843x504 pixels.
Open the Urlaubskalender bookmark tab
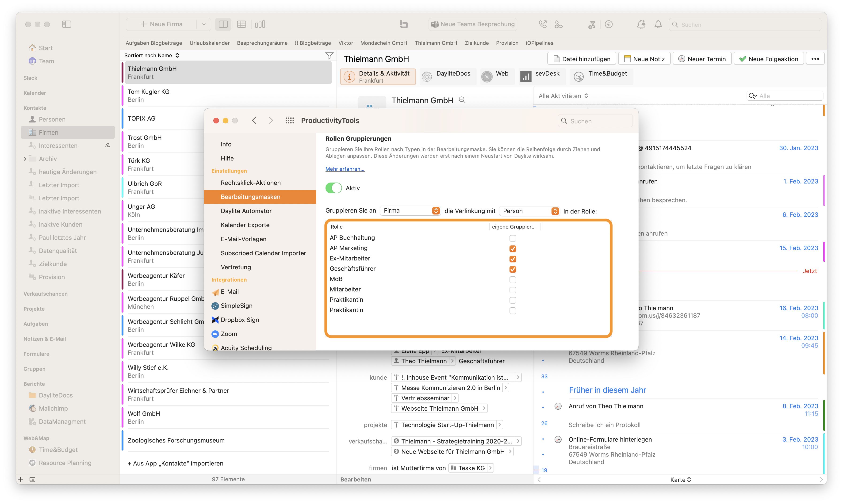[x=210, y=43]
